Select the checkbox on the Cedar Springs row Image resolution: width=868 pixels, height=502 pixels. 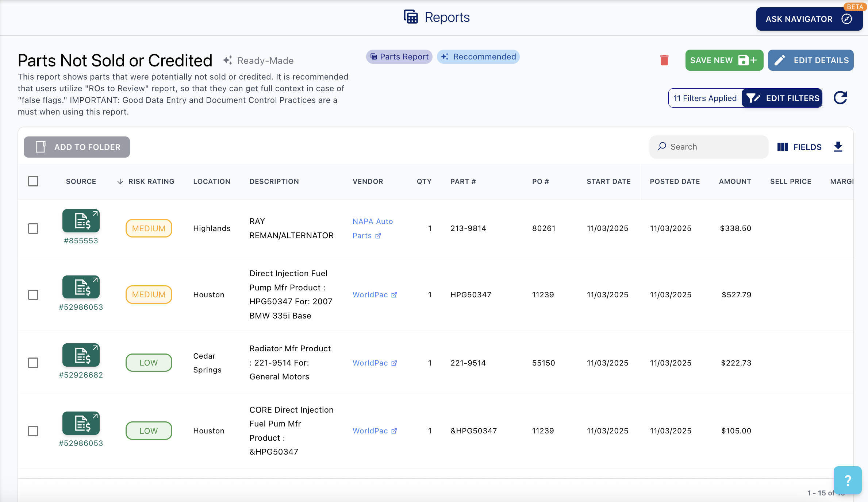[x=33, y=363]
